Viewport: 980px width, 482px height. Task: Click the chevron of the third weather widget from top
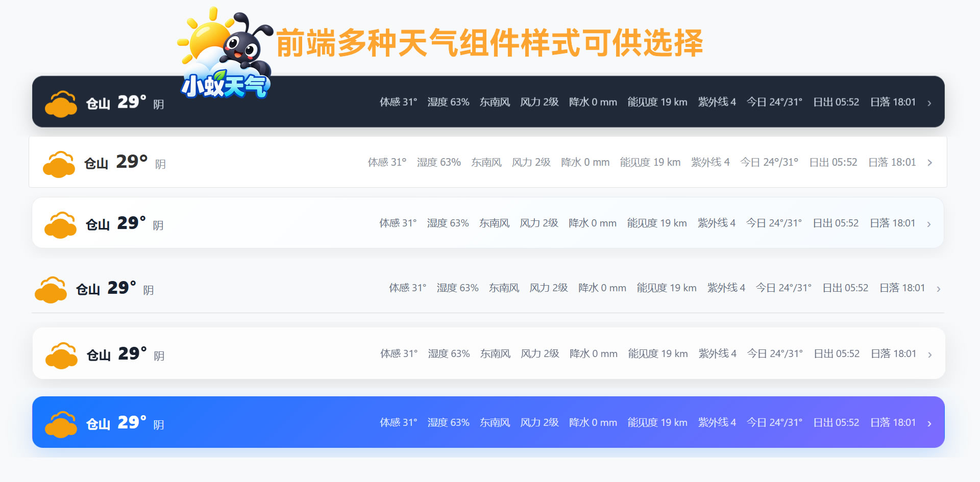click(x=929, y=224)
